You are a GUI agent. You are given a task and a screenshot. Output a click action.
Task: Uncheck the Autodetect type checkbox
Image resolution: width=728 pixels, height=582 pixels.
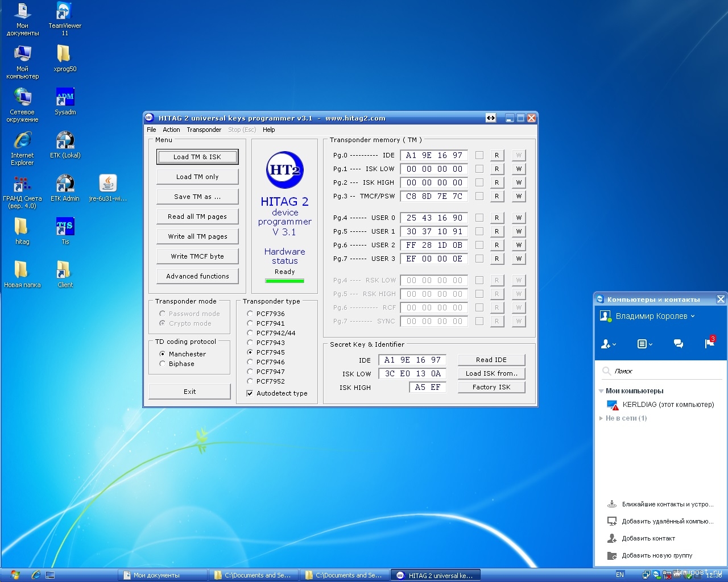[x=250, y=393]
